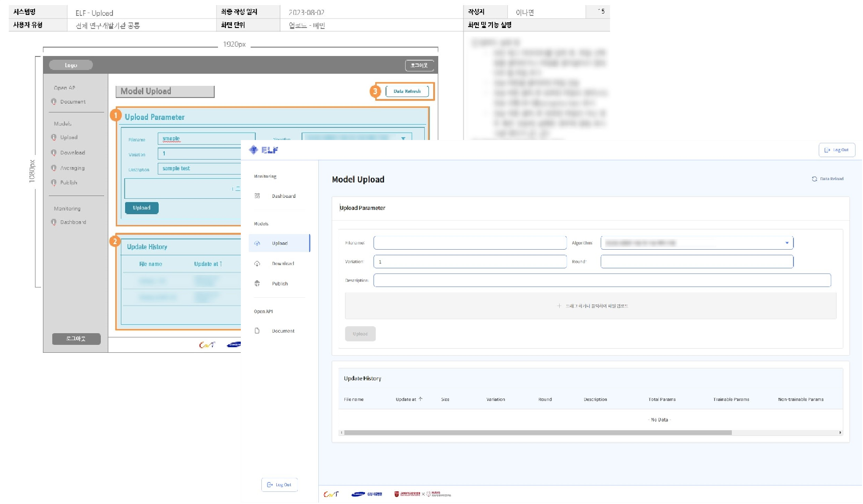Click the wireframe Filename field with 'smaple'
This screenshot has width=863, height=504.
(207, 139)
